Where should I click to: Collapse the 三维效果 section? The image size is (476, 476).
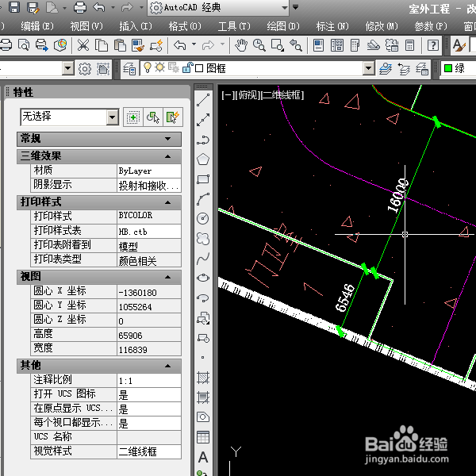click(x=168, y=156)
